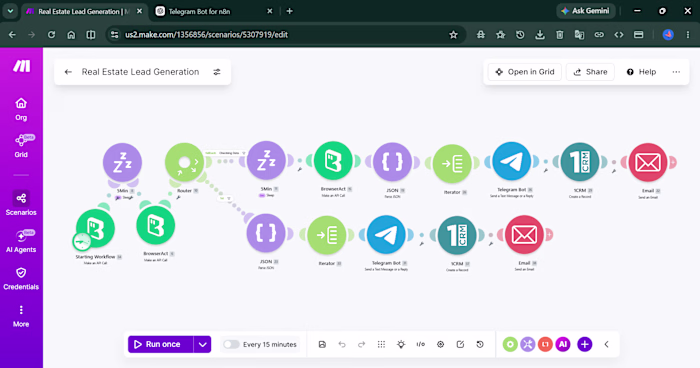
Task: Open the BrowserAct module feeding the Router
Action: (x=155, y=225)
